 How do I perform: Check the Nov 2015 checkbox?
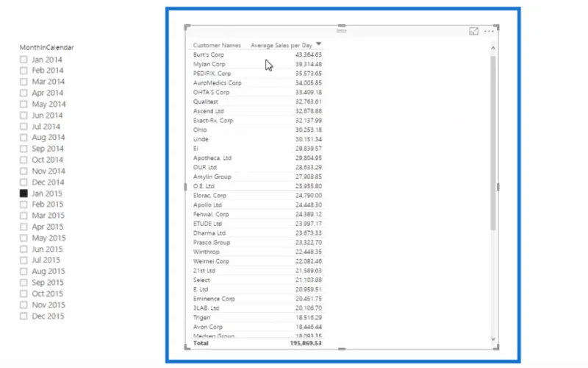point(24,305)
